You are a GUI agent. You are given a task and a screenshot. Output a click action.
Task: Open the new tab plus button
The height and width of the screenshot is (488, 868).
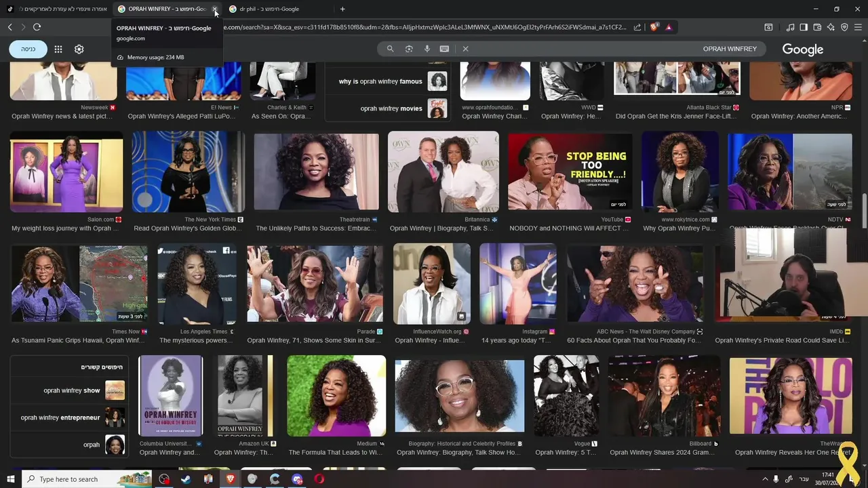[342, 9]
